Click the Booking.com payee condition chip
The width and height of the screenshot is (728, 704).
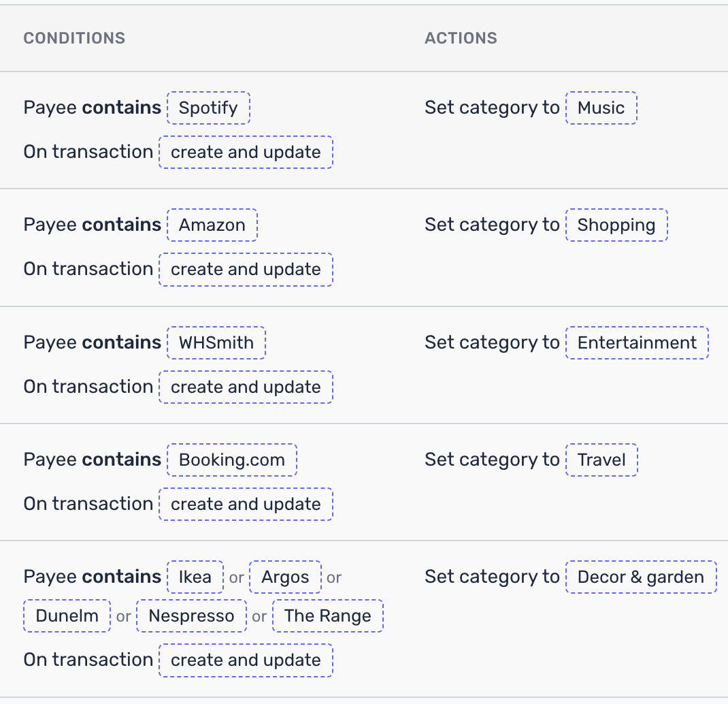[x=231, y=460]
